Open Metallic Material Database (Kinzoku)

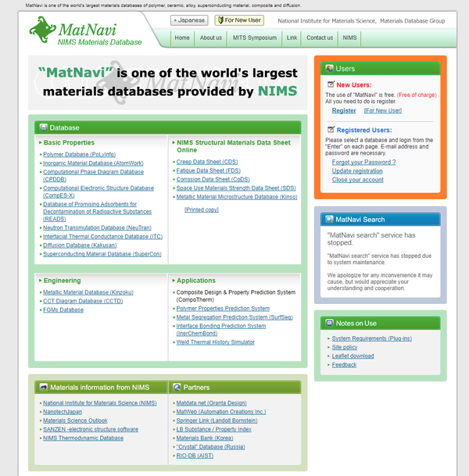[88, 292]
